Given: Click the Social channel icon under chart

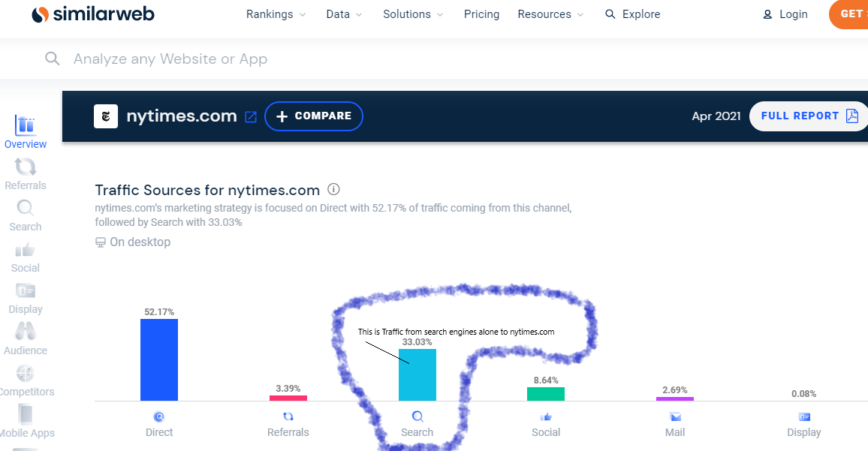Looking at the screenshot, I should tap(546, 416).
